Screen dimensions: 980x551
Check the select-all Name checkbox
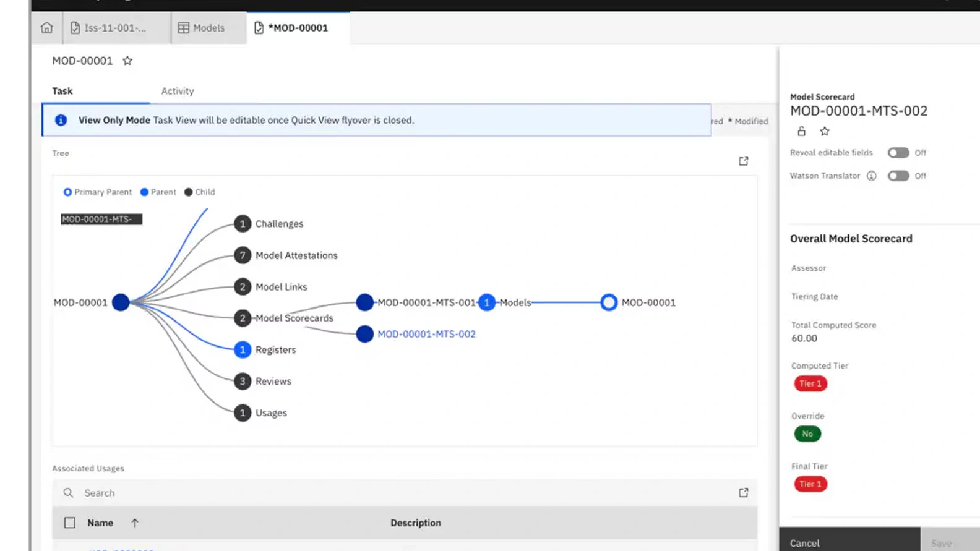(x=70, y=523)
